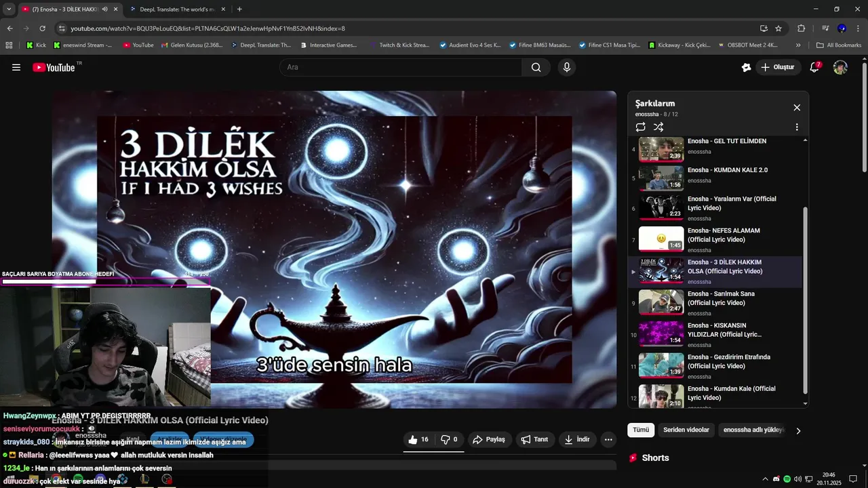Open playlist three-dot options menu

[x=797, y=127]
